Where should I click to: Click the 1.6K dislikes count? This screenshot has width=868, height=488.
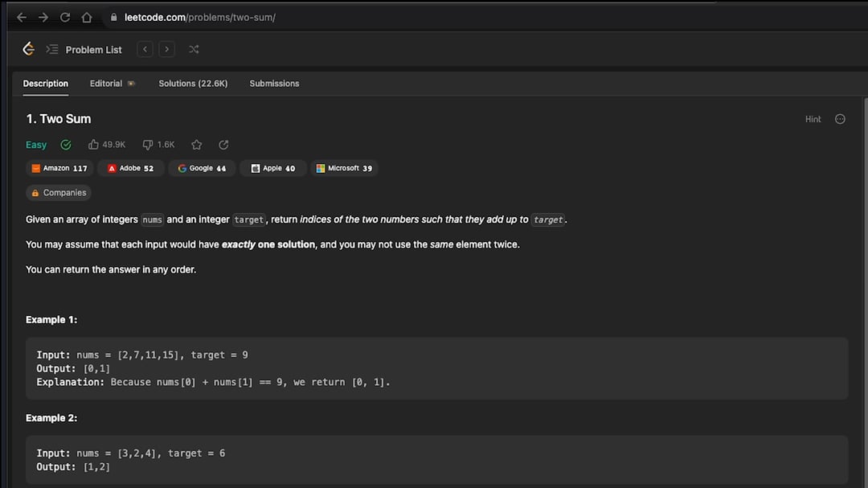(x=166, y=145)
